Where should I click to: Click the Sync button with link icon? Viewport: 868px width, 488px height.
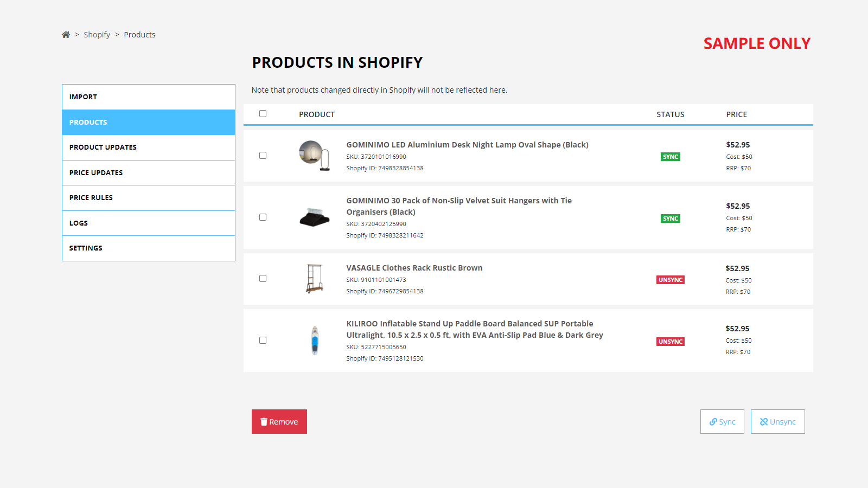(722, 422)
